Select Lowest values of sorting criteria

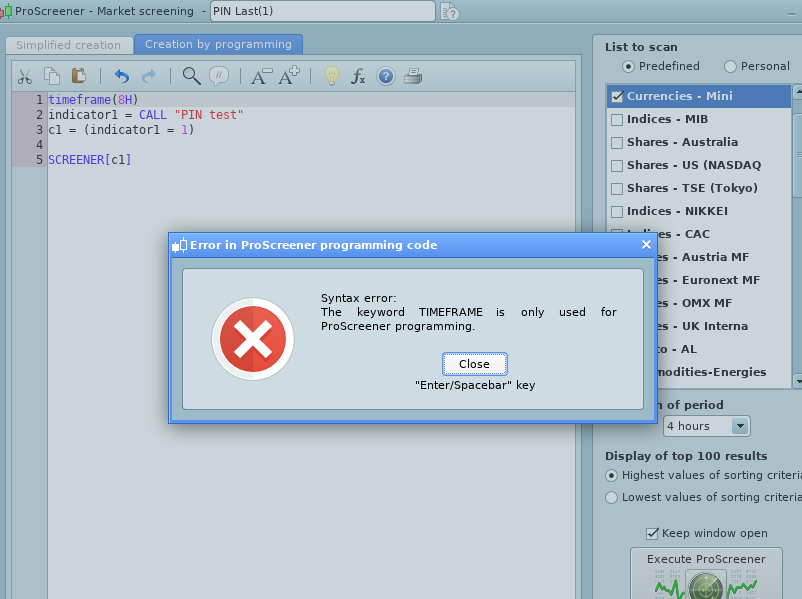(x=611, y=497)
